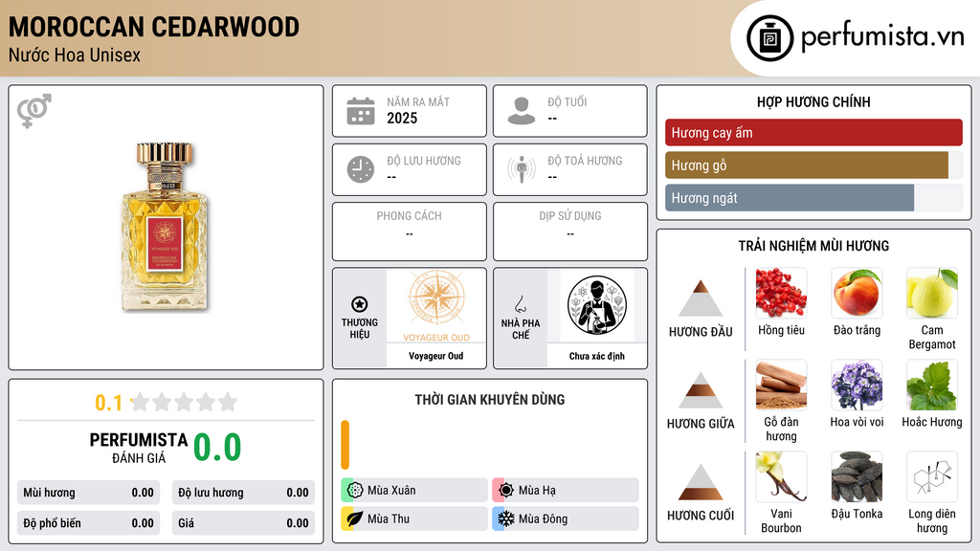Viewport: 980px width, 551px height.
Task: Click the nose icon above Nhà pha chế
Action: coord(520,304)
